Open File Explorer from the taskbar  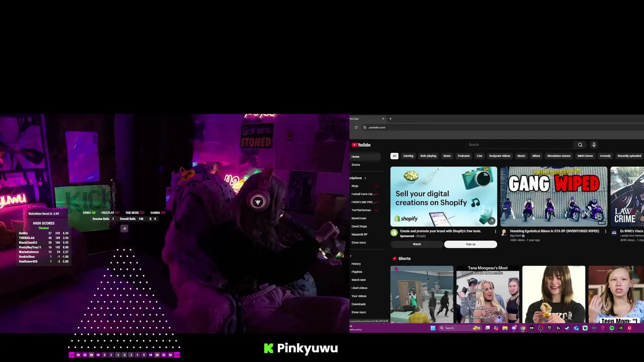tap(505, 328)
